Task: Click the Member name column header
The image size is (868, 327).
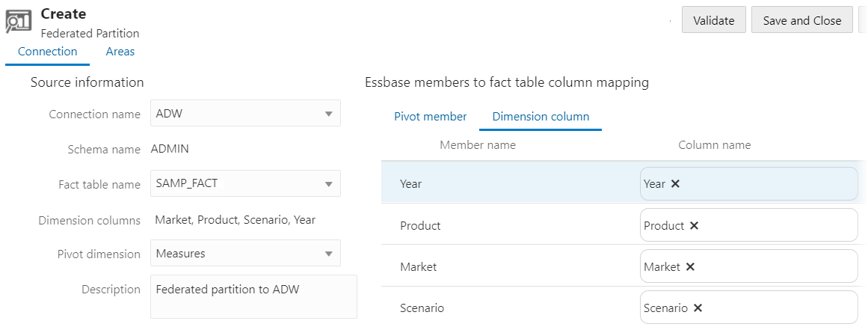Action: [478, 145]
